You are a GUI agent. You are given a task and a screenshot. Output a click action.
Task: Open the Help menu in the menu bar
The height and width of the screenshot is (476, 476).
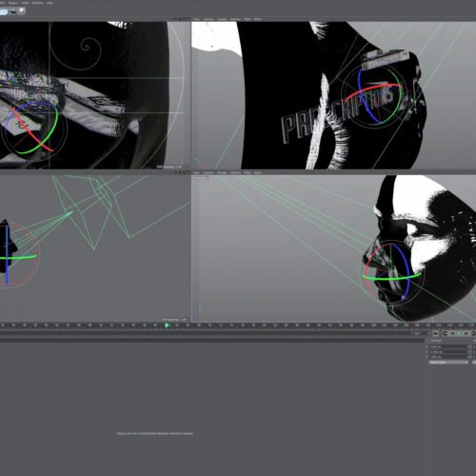coord(50,3)
